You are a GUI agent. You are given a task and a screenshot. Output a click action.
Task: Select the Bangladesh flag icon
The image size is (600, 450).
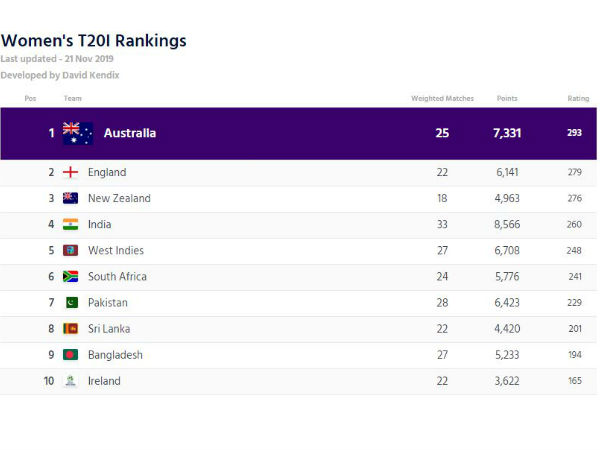(x=71, y=354)
